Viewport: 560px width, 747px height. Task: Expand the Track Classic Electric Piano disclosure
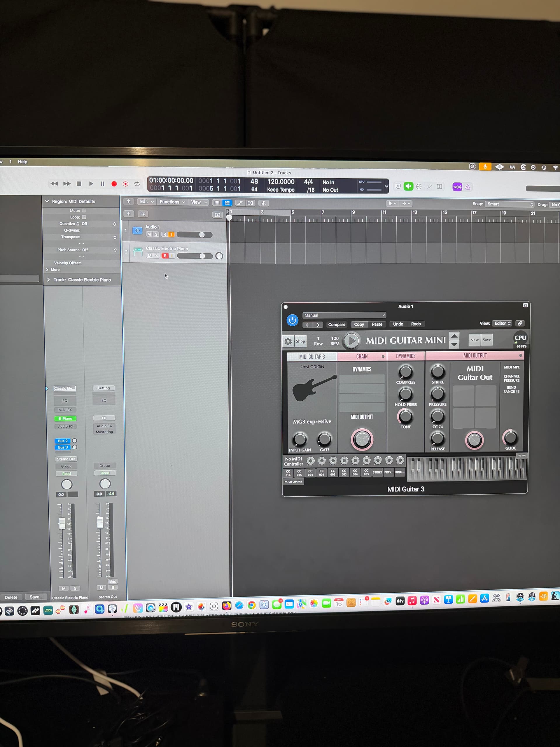coord(48,280)
